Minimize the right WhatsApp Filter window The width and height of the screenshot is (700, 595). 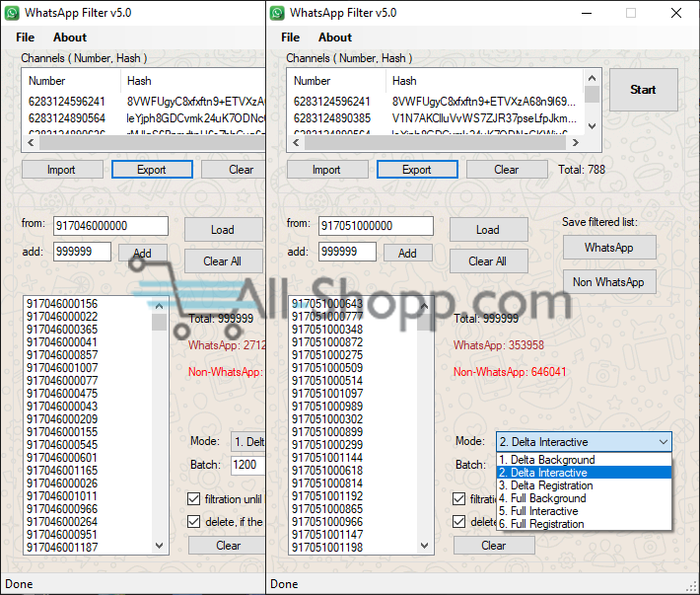[x=586, y=14]
